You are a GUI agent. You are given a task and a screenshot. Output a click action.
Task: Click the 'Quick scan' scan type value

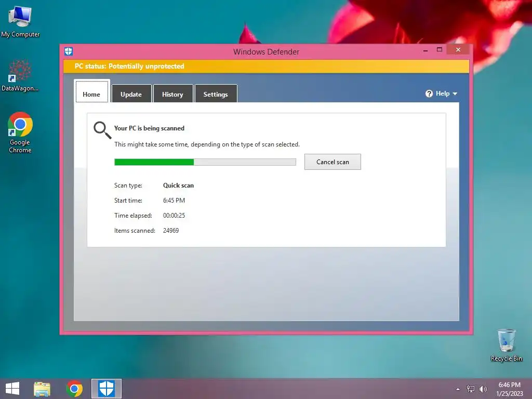pyautogui.click(x=179, y=185)
